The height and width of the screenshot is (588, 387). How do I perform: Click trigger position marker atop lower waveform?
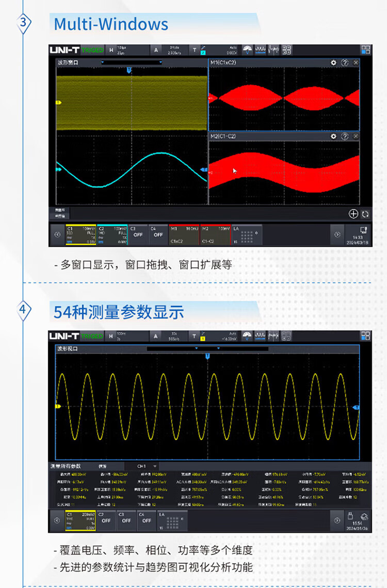[207, 356]
